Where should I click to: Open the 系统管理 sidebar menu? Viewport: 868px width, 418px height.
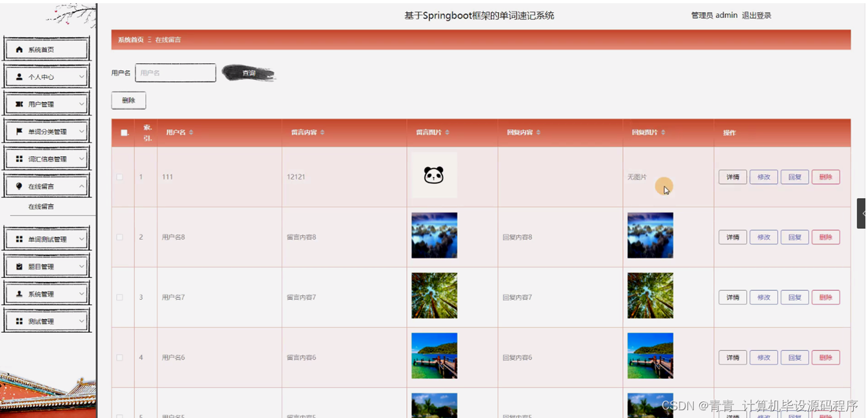coord(46,294)
